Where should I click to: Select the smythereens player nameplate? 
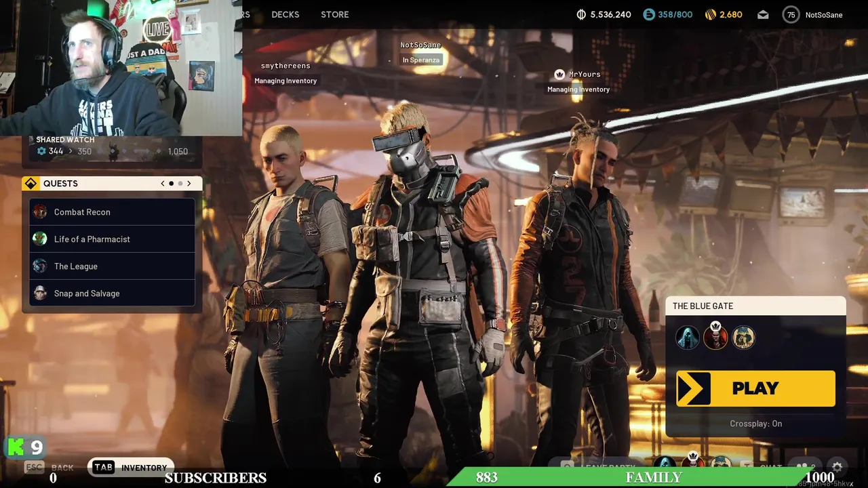[x=285, y=66]
